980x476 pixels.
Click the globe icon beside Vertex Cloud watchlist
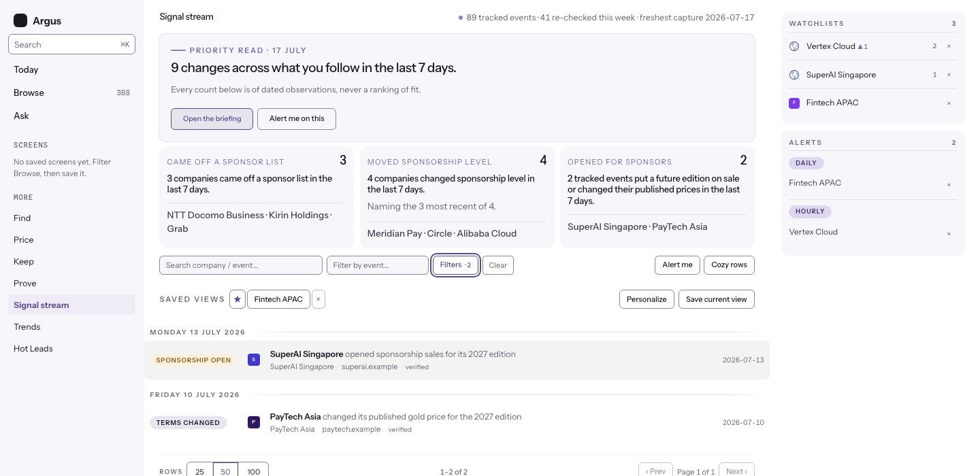pyautogui.click(x=794, y=46)
